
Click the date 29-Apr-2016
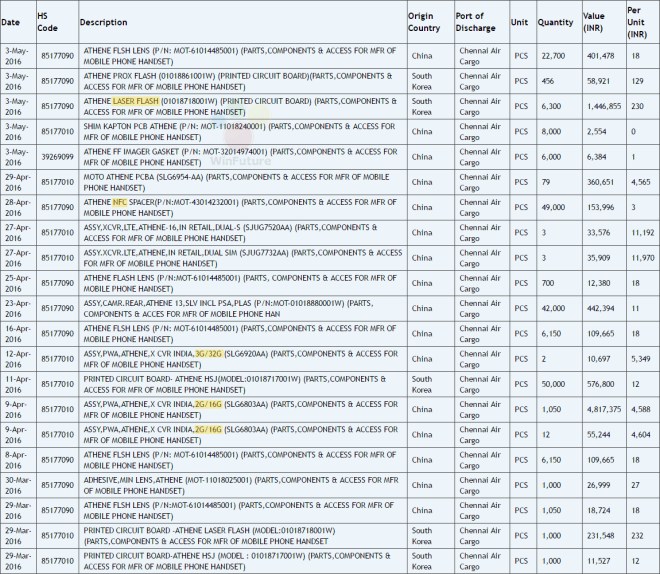(18, 182)
